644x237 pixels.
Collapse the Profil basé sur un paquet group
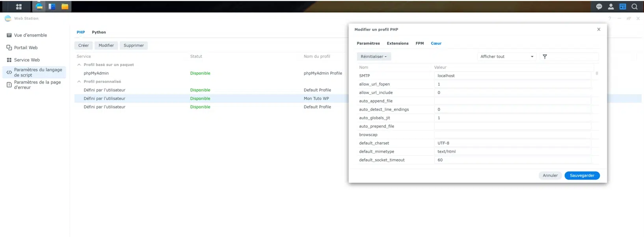(79, 65)
